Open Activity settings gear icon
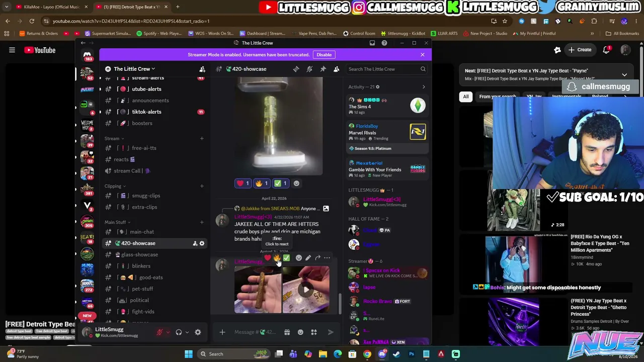The width and height of the screenshot is (644, 362). (x=378, y=87)
